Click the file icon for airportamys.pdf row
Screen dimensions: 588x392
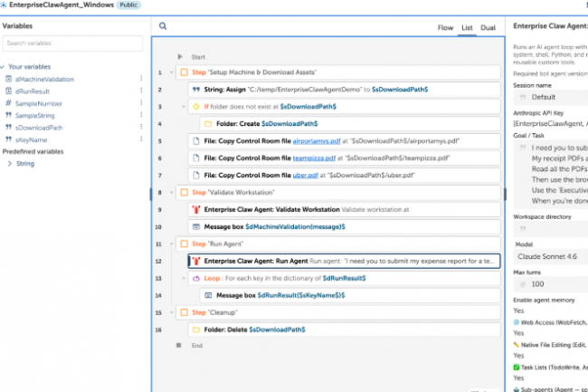[x=196, y=141]
